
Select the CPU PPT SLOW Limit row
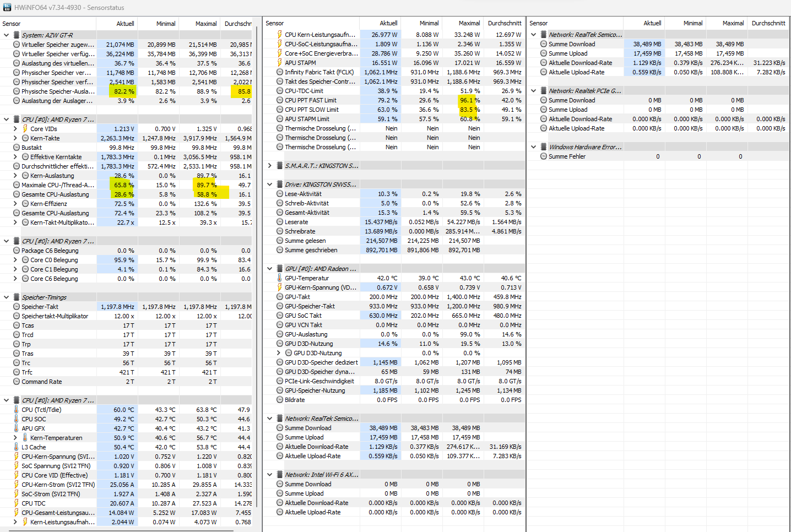coord(394,110)
